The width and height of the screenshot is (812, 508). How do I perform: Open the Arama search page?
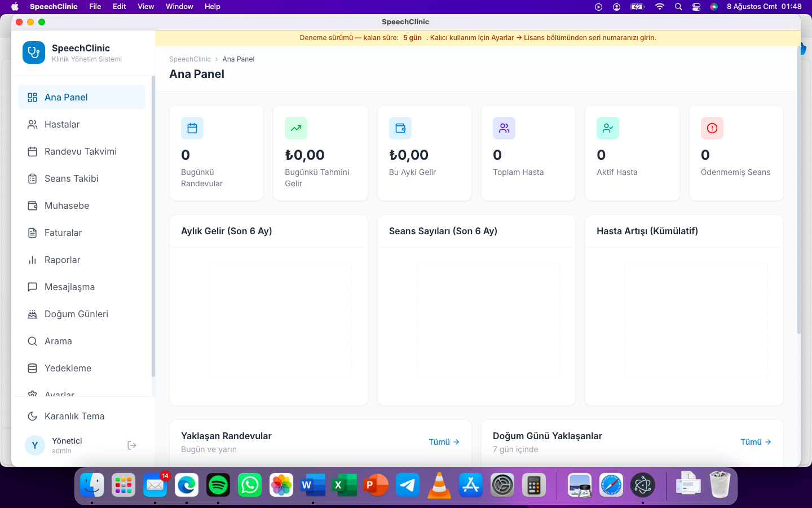[81, 341]
